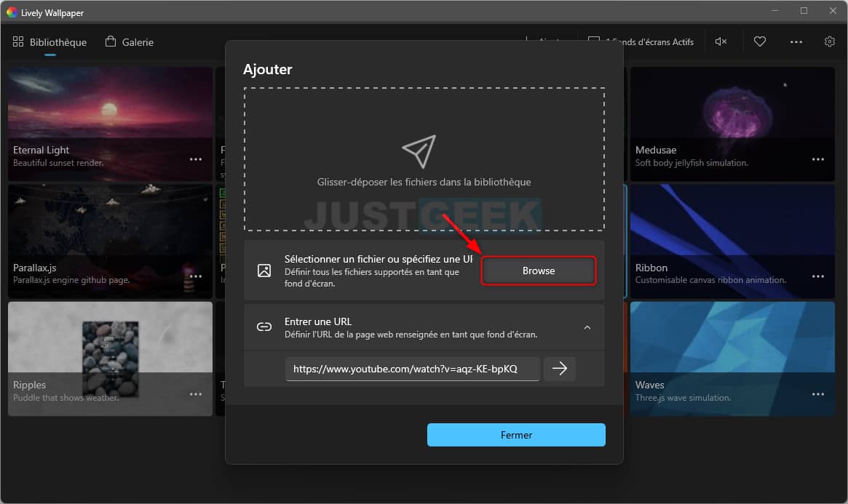Open Ribbon options menu
This screenshot has height=504, width=848.
[x=817, y=276]
